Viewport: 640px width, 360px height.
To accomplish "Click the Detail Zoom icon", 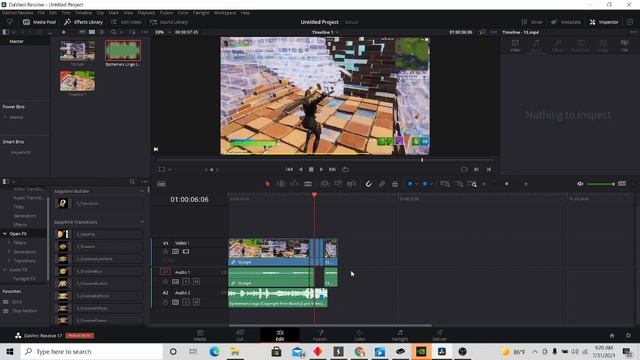I will 459,184.
